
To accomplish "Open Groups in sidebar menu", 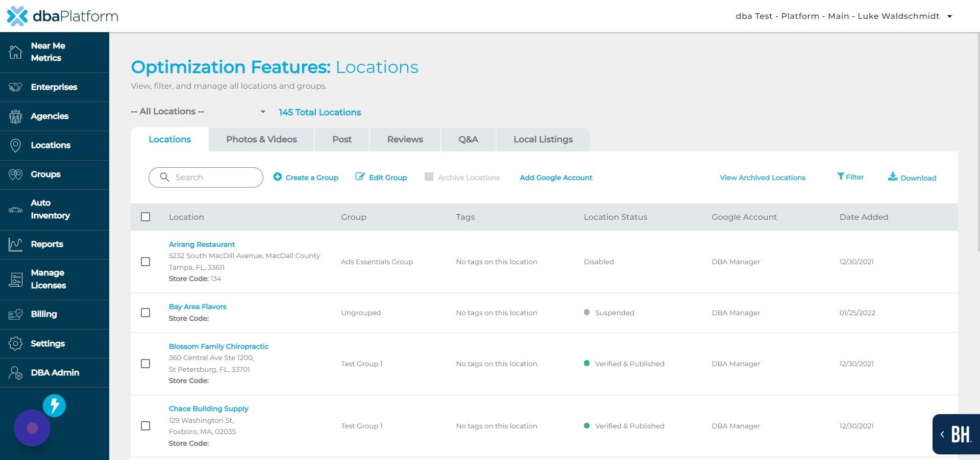I will pos(55,174).
